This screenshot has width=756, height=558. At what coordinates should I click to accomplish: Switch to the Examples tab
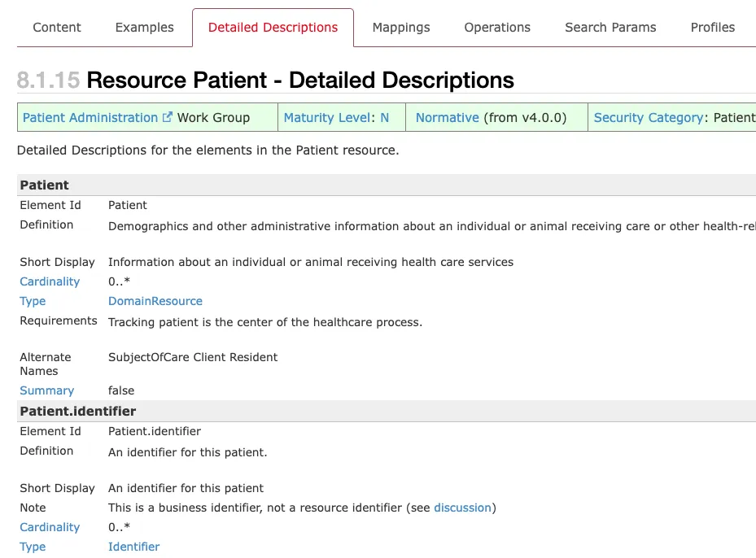click(144, 27)
